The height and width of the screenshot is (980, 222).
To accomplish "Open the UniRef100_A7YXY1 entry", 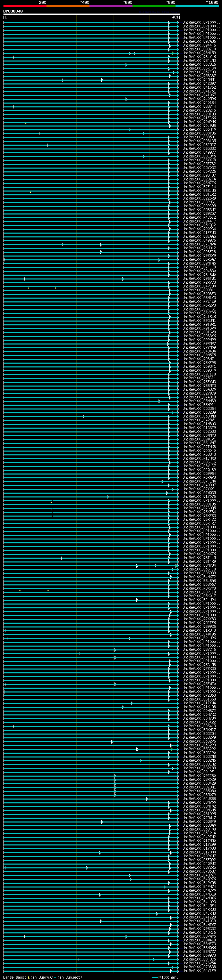I will click(199, 489).
